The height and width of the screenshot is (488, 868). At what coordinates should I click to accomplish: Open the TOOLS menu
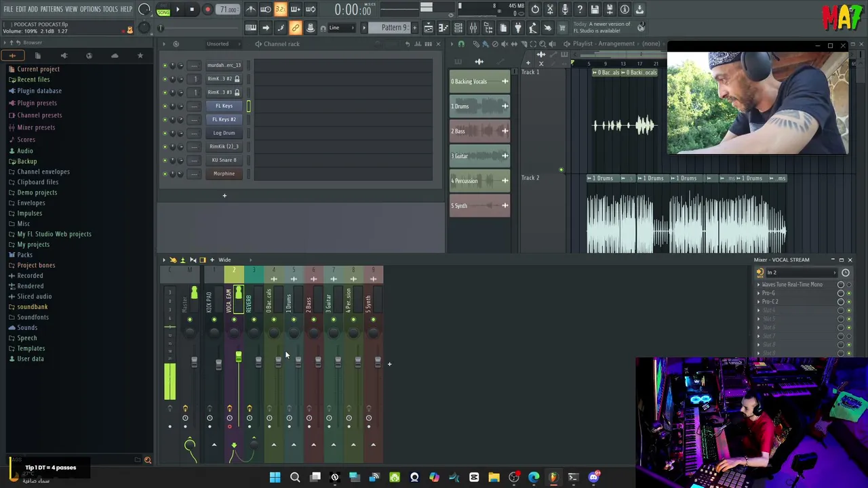pyautogui.click(x=110, y=9)
